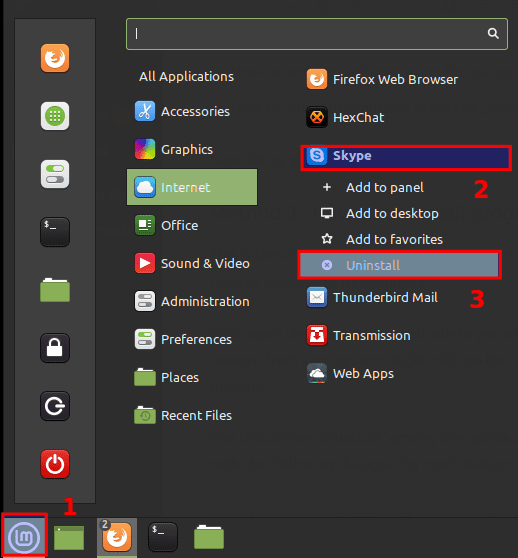518x558 pixels.
Task: Open the Administration category
Action: pyautogui.click(x=192, y=301)
